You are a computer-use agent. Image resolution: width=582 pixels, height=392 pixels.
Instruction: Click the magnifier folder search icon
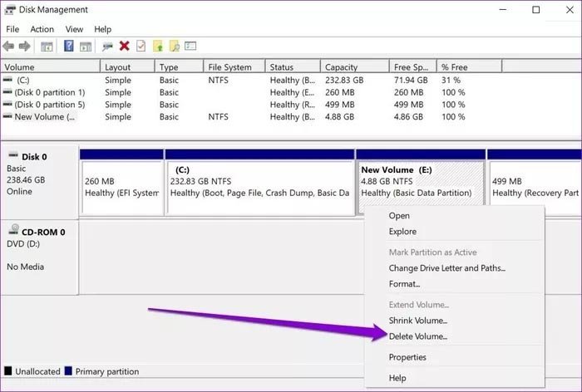pos(175,46)
